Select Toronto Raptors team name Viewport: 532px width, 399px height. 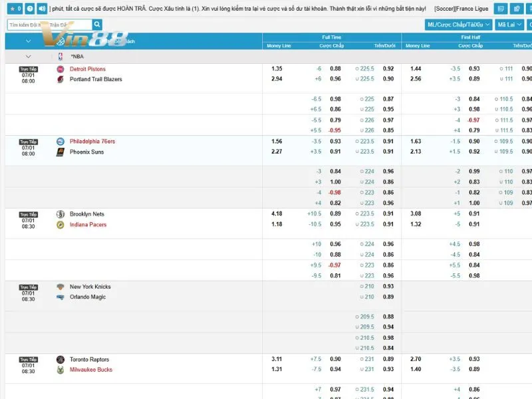point(89,359)
